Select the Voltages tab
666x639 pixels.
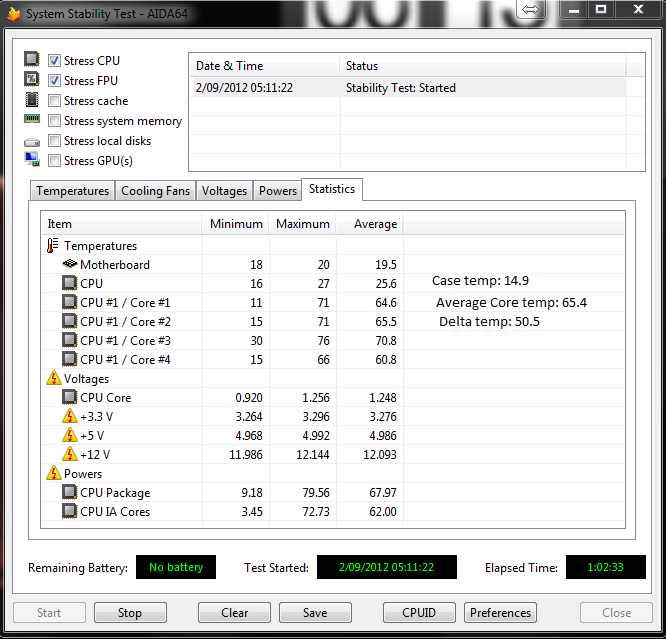224,191
